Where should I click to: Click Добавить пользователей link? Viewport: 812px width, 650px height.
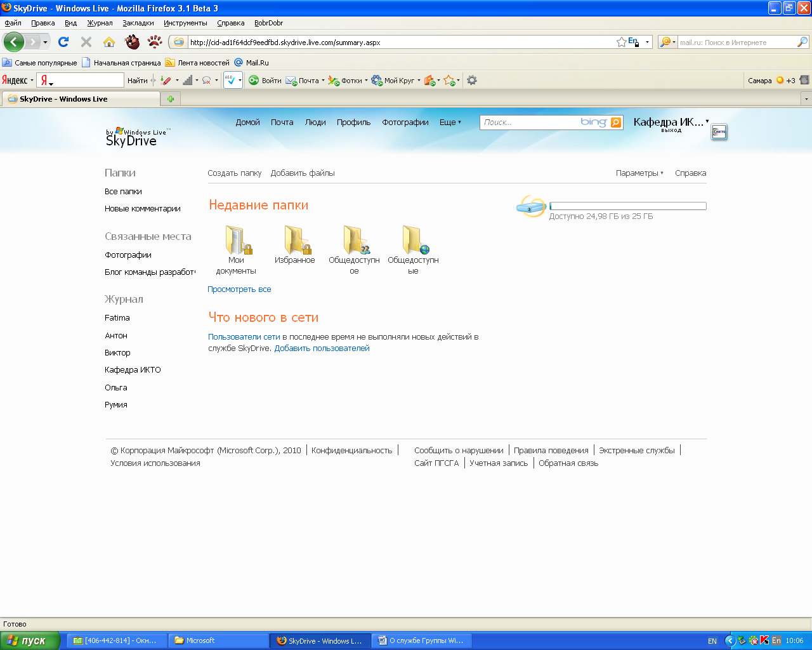click(x=322, y=348)
